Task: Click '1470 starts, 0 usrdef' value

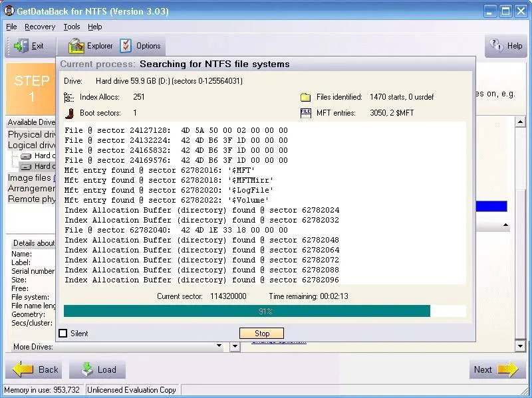Action: pos(402,97)
